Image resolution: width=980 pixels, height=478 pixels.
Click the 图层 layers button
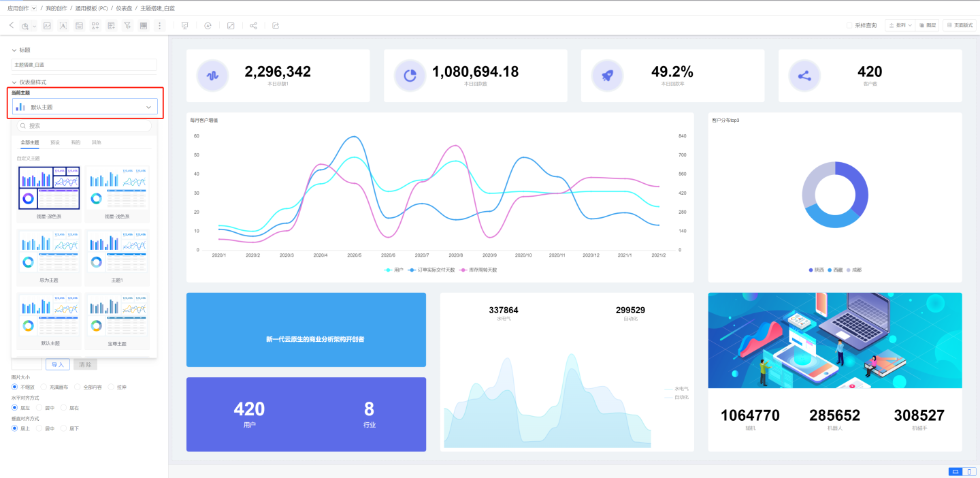pyautogui.click(x=927, y=25)
